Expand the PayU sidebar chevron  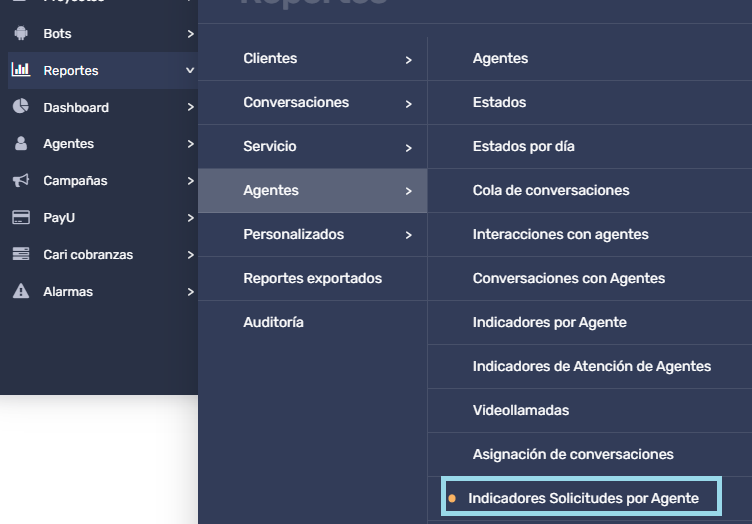click(190, 218)
